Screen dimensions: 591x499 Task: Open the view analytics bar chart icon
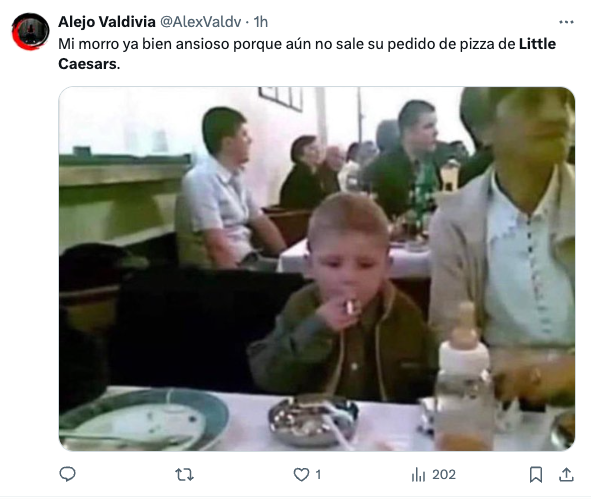[x=418, y=475]
